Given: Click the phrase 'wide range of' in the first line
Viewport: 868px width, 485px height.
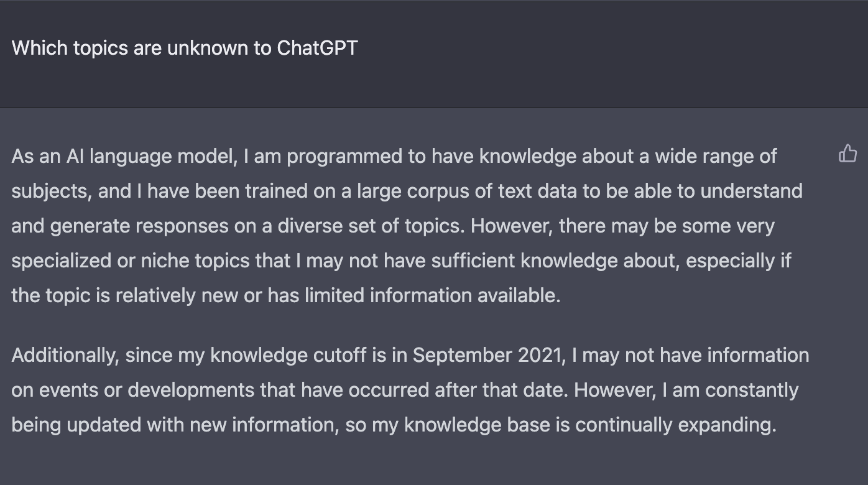Looking at the screenshot, I should (x=715, y=156).
